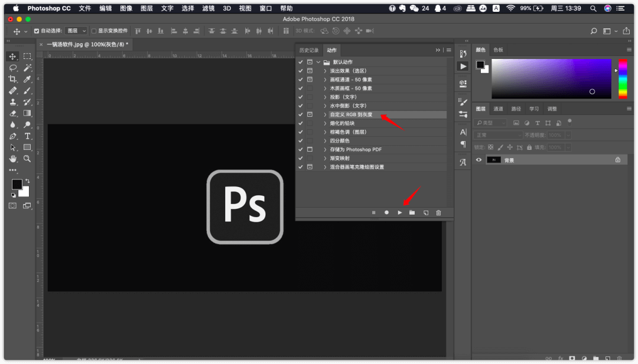
Task: Select the Zoom tool
Action: (27, 159)
